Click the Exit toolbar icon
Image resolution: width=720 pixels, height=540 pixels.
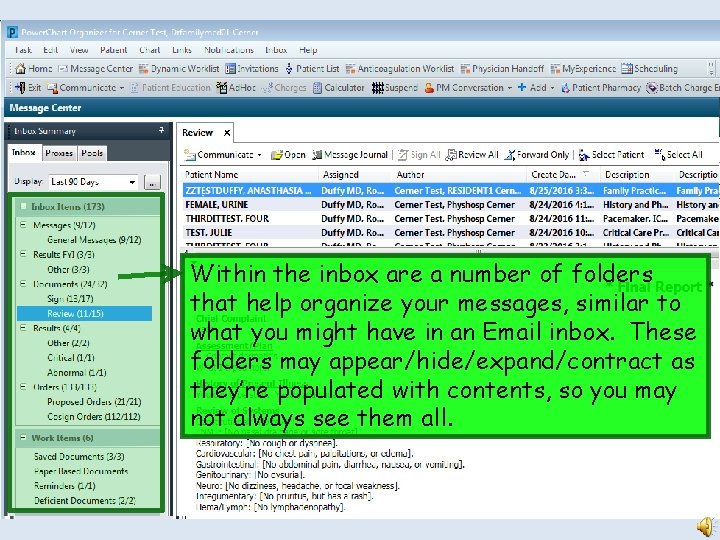click(x=28, y=88)
